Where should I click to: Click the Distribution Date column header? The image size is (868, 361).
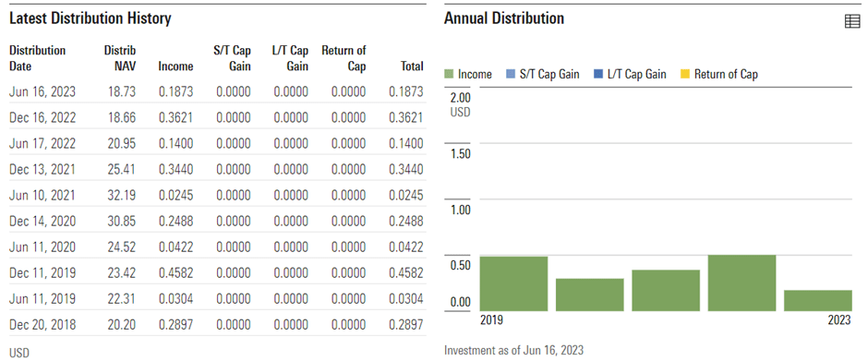37,58
